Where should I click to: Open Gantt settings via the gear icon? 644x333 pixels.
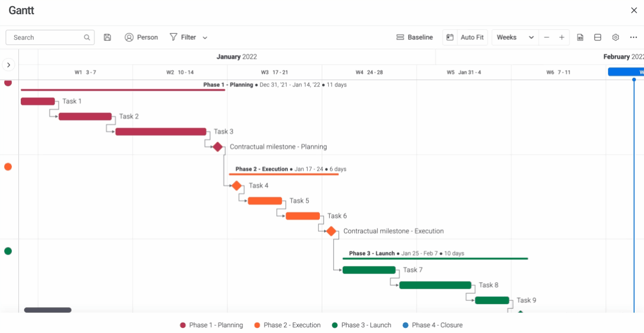616,37
